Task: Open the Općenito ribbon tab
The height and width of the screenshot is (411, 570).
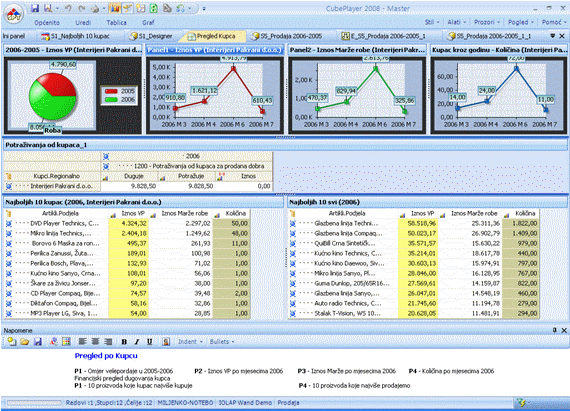Action: coord(47,23)
